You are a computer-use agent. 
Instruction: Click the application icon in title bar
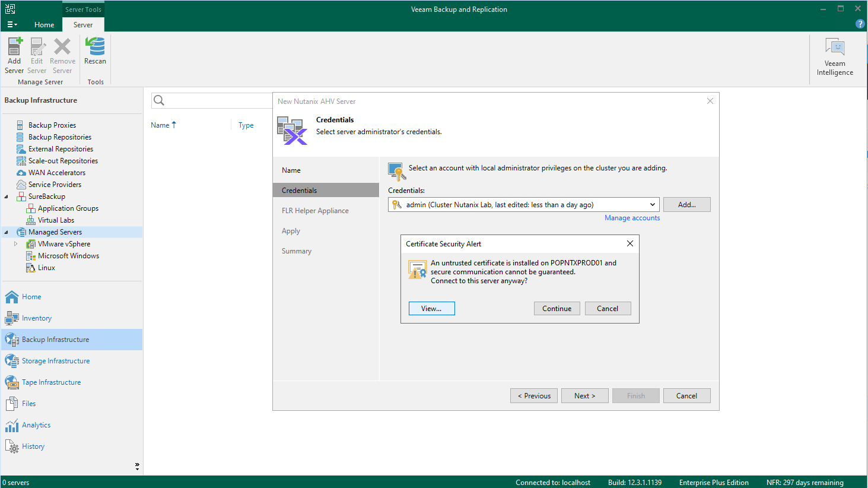tap(10, 9)
